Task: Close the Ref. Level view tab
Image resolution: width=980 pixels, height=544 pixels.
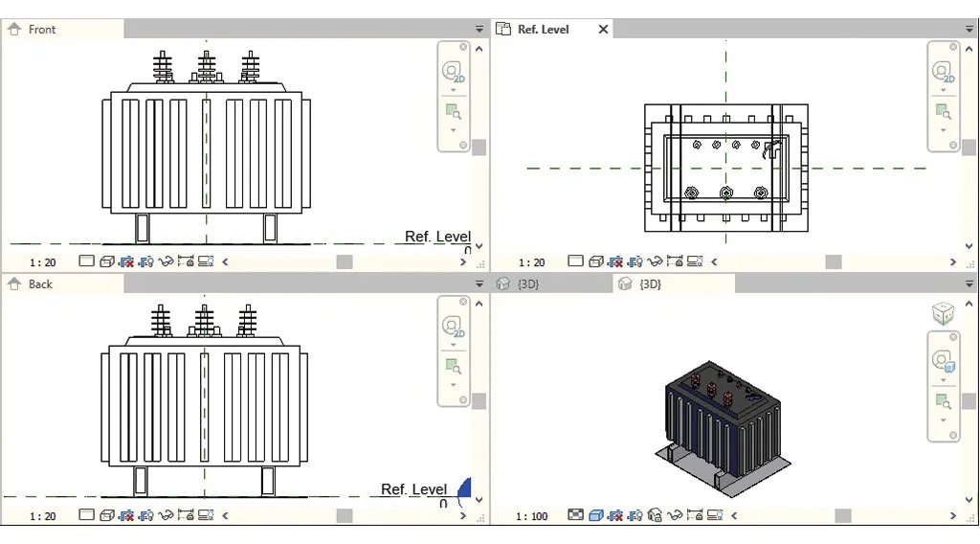Action: tap(603, 30)
